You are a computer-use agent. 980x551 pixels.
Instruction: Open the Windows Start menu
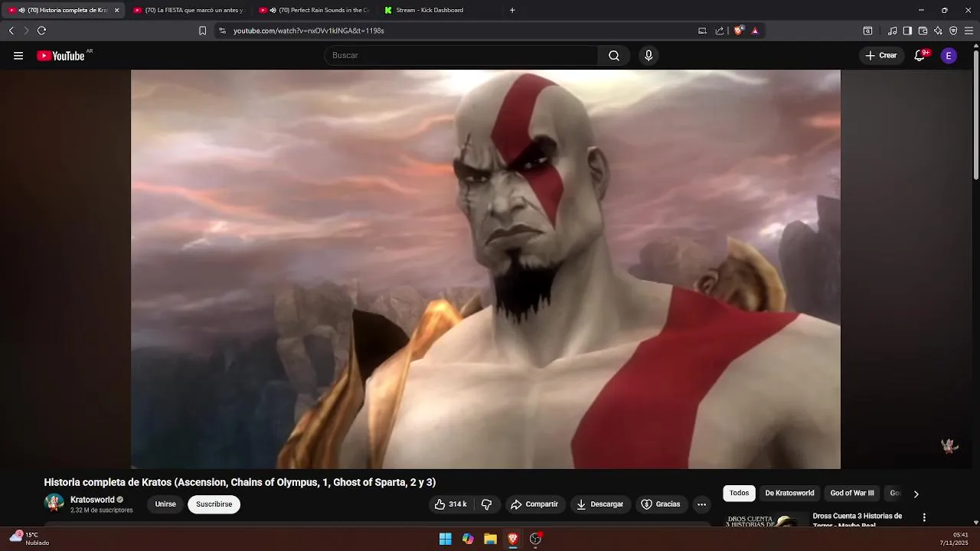point(445,539)
